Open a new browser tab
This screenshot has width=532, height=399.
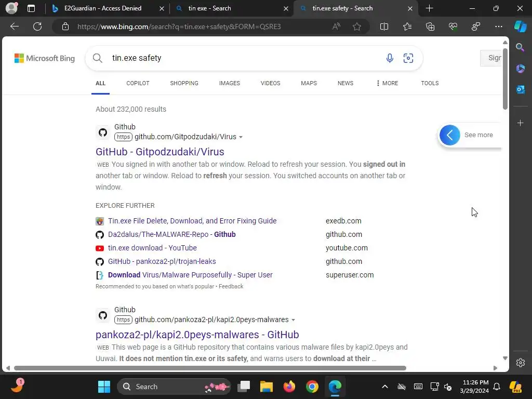(429, 8)
